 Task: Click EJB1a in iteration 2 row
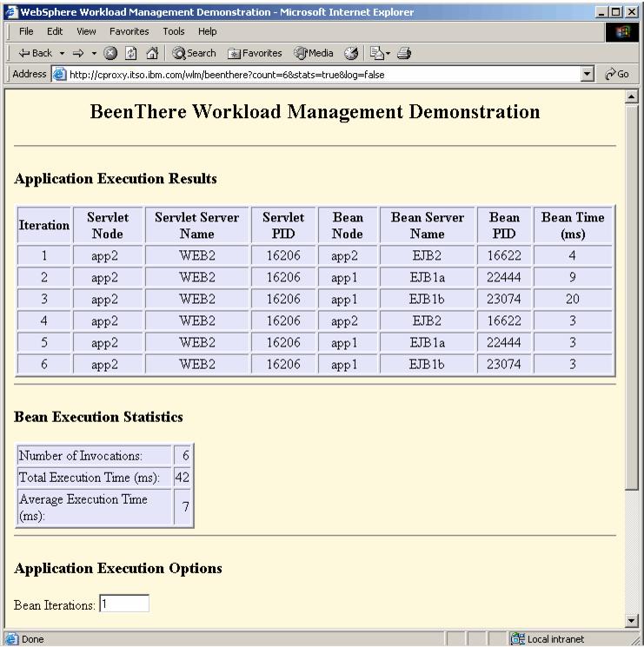coord(428,277)
